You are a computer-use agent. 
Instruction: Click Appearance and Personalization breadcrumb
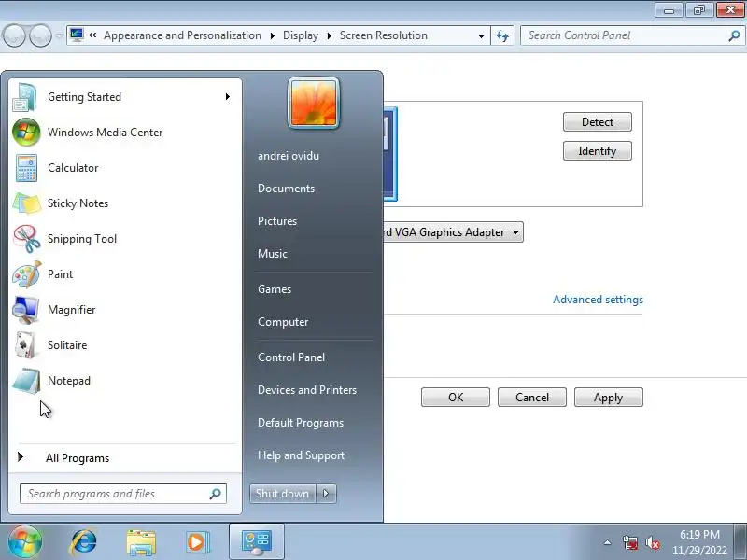click(182, 35)
